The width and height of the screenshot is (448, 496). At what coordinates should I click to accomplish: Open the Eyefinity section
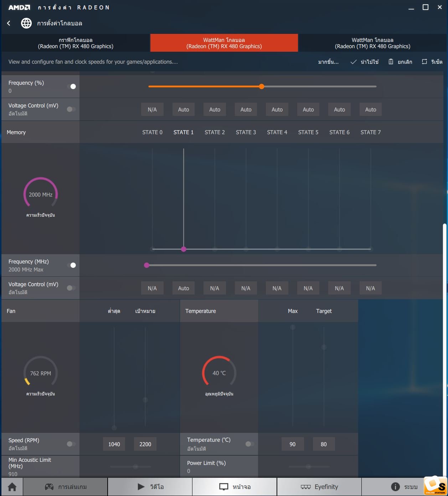tap(319, 487)
